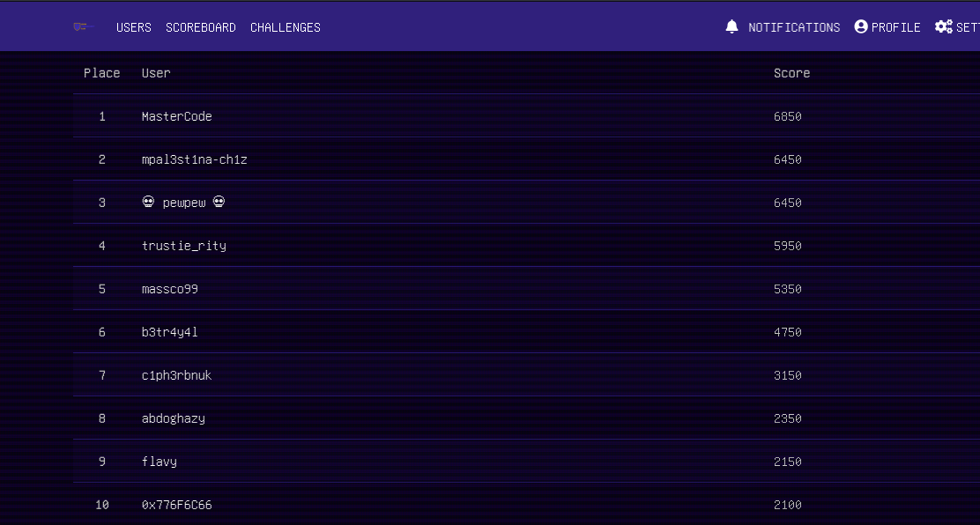Screen dimensions: 980x525
Task: Open user c1ph3rbnuk
Action: pyautogui.click(x=176, y=375)
